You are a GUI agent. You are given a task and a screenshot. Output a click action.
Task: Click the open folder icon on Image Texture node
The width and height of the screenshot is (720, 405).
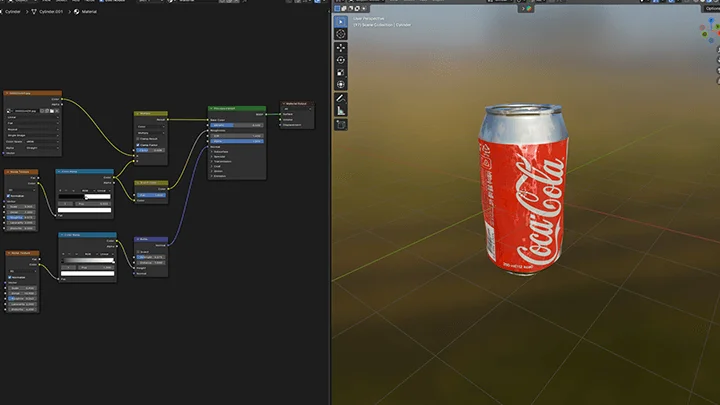click(x=52, y=111)
